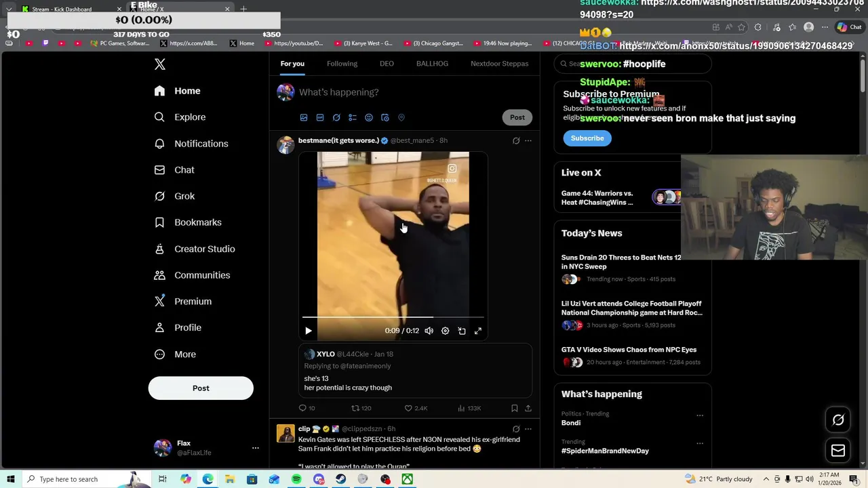The image size is (868, 488).
Task: Open Home in the X sidebar
Action: click(177, 91)
